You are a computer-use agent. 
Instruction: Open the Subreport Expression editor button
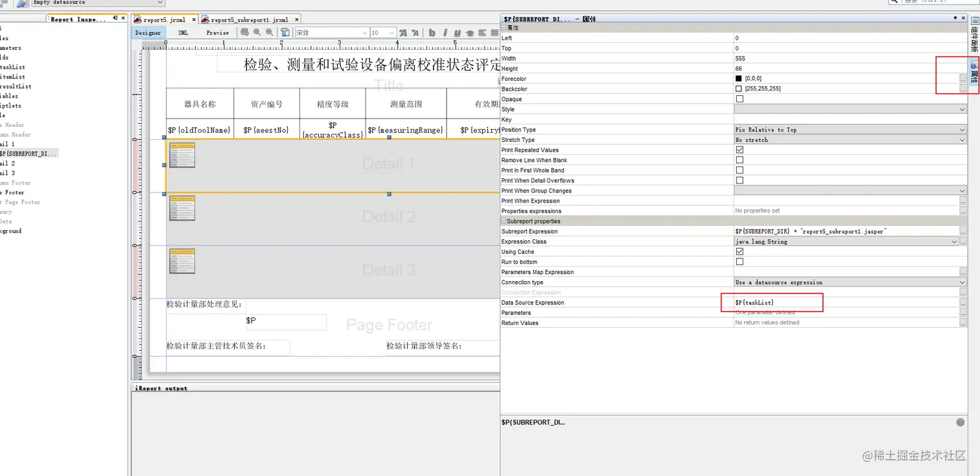pyautogui.click(x=963, y=231)
